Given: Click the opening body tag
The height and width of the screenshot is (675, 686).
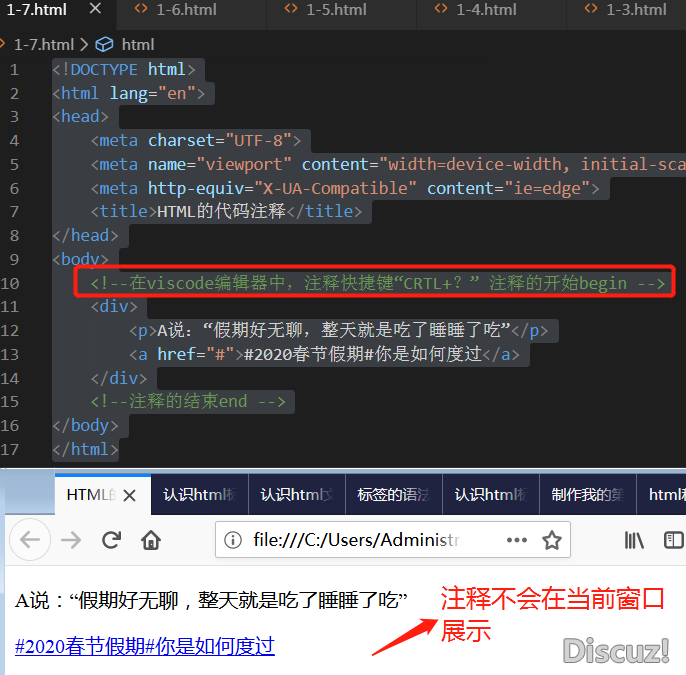Looking at the screenshot, I should (80, 259).
